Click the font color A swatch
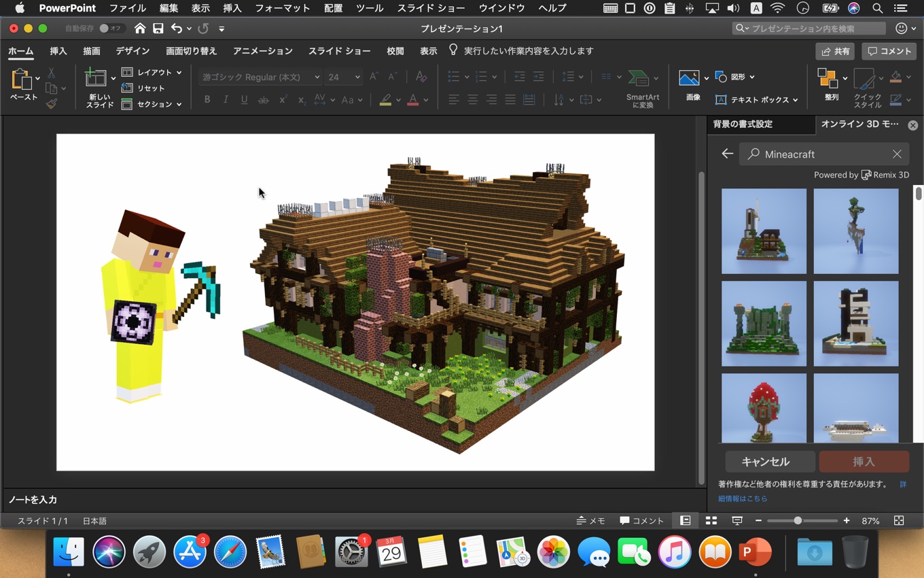924x578 pixels. pyautogui.click(x=413, y=100)
